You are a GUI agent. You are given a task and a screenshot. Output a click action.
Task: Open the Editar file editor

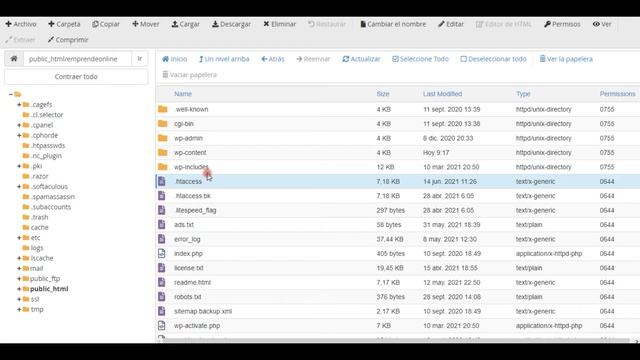pyautogui.click(x=451, y=24)
